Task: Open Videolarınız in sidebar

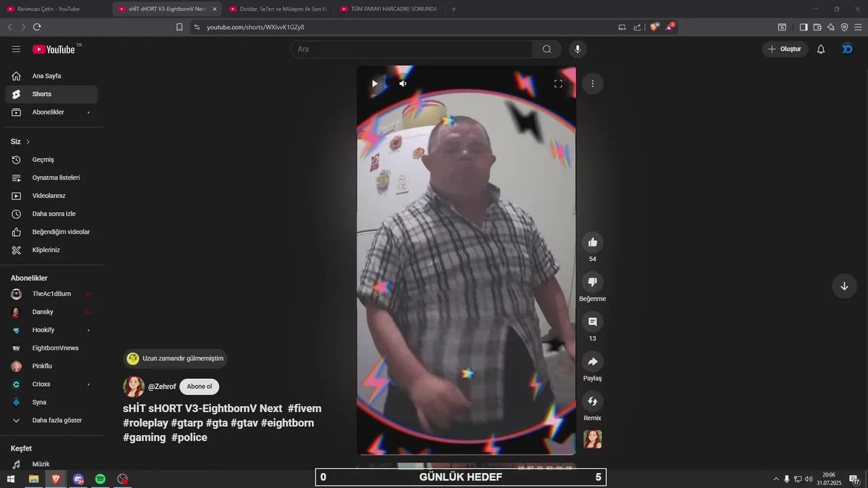Action: pos(52,196)
